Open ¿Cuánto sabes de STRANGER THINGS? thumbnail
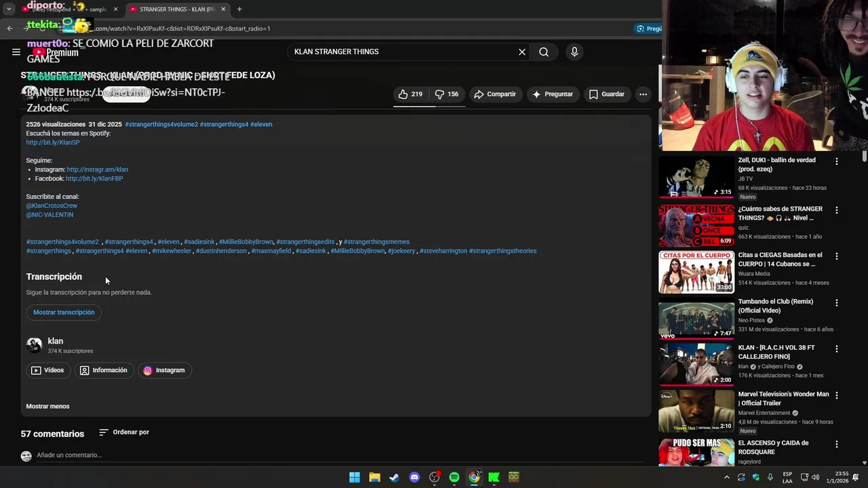The width and height of the screenshot is (868, 488). pyautogui.click(x=696, y=226)
